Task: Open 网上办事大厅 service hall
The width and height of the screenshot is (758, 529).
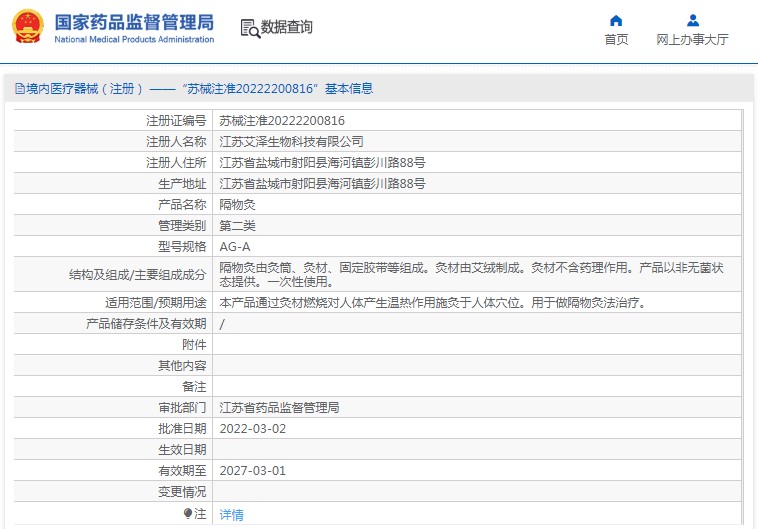Action: pos(692,40)
